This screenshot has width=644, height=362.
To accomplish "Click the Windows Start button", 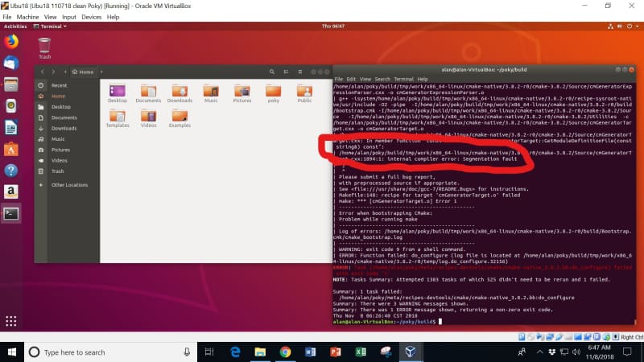I will 12,352.
